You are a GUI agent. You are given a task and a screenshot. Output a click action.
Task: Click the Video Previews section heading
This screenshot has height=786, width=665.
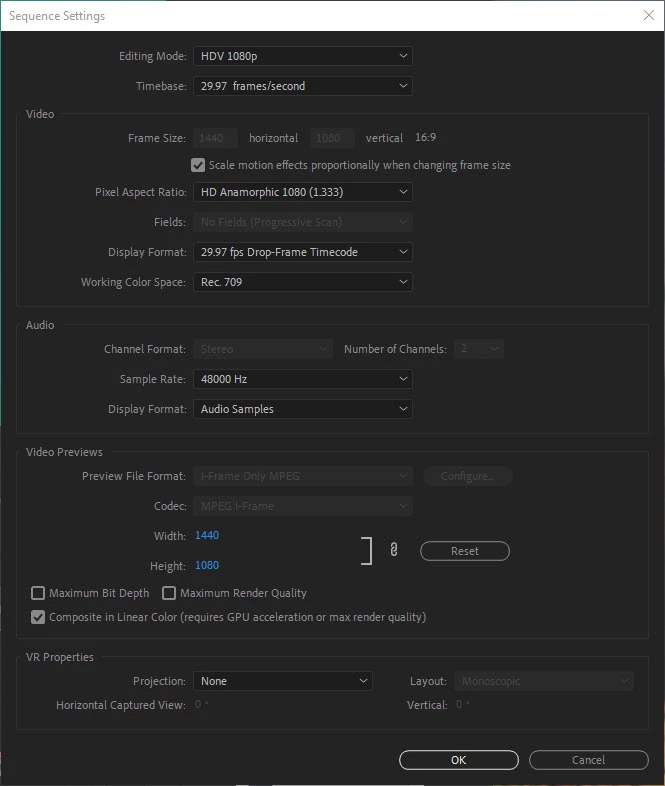point(64,452)
